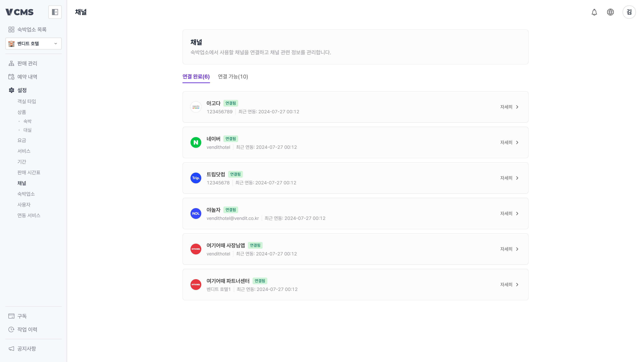Go to 연동 서비스 settings
644x362 pixels.
click(x=29, y=215)
